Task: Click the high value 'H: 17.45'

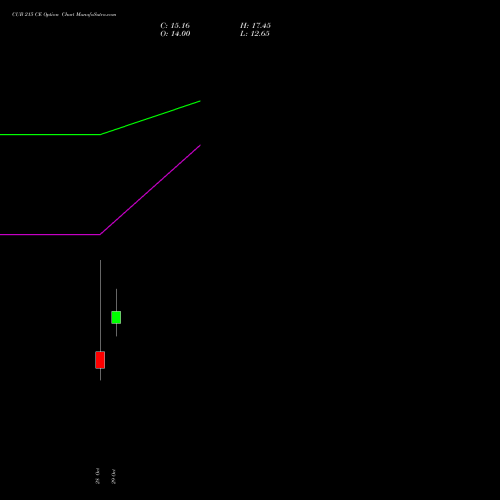Action: coord(255,26)
